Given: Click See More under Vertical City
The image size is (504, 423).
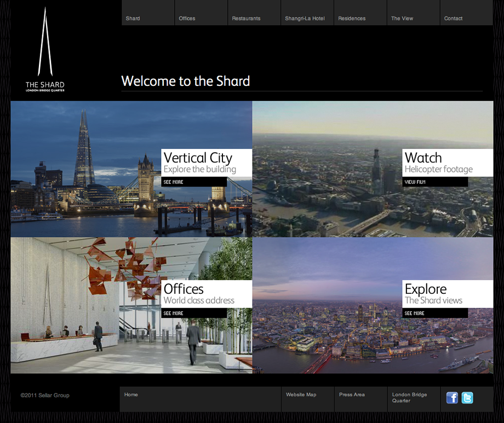Looking at the screenshot, I should (x=194, y=182).
